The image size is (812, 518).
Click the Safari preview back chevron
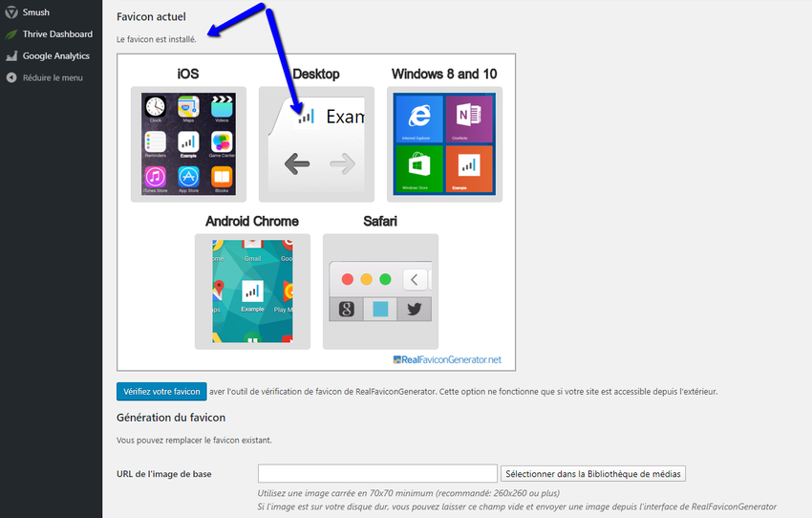click(415, 280)
